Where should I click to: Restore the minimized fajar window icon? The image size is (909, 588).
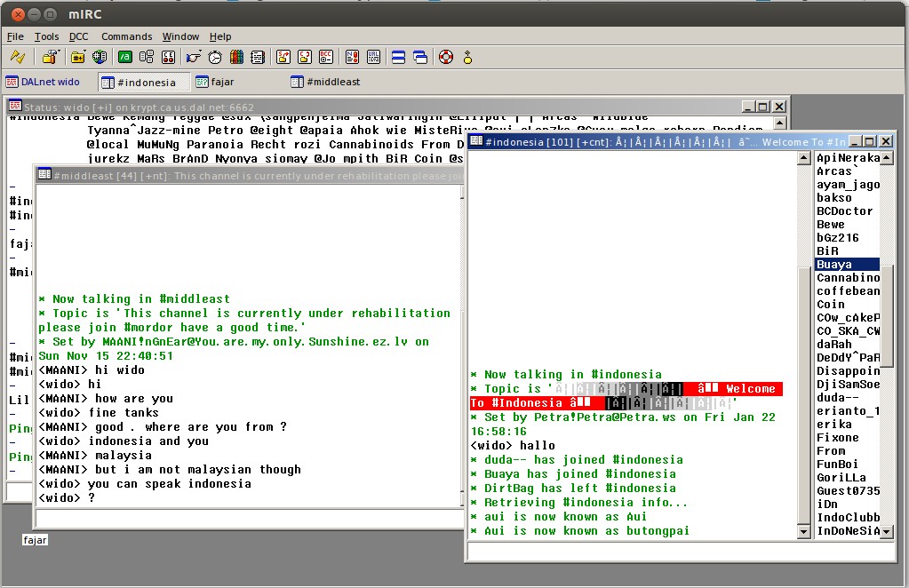pyautogui.click(x=35, y=540)
